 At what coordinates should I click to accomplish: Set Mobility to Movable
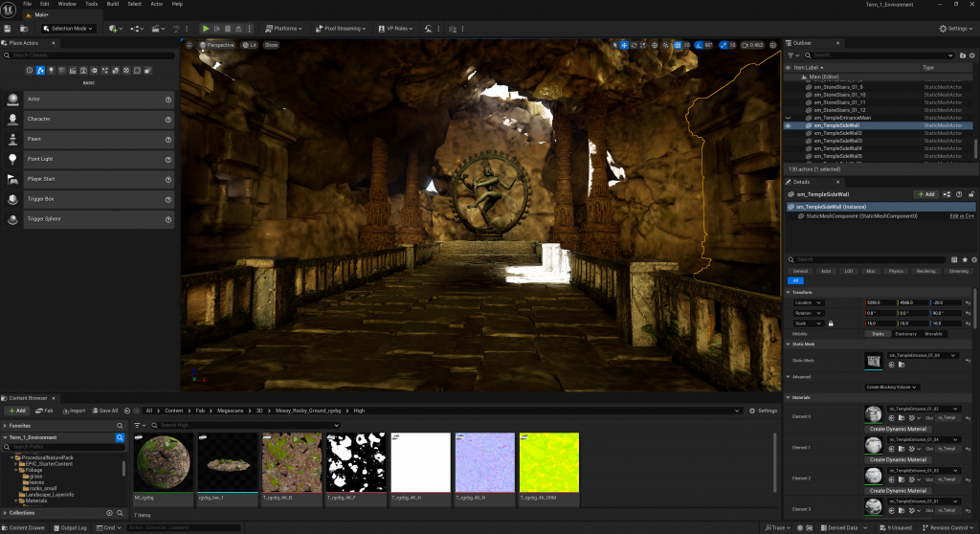click(933, 334)
